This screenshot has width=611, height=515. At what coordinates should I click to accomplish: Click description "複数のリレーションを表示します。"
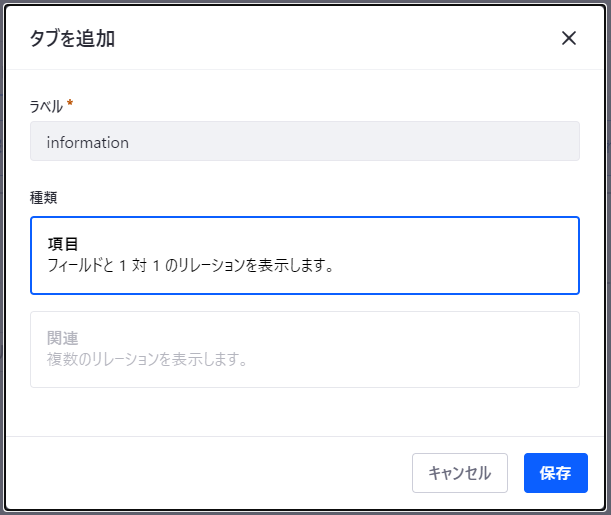(147, 359)
